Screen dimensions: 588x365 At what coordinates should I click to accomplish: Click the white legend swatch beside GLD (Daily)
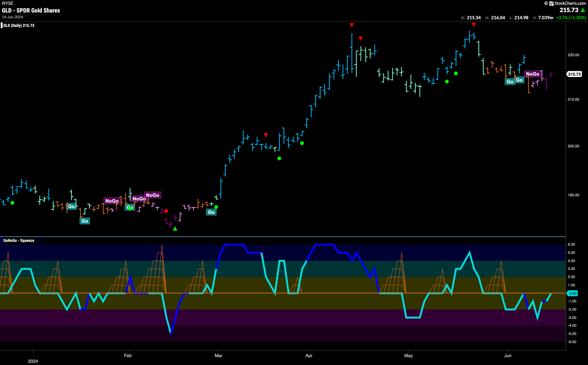tap(2, 26)
